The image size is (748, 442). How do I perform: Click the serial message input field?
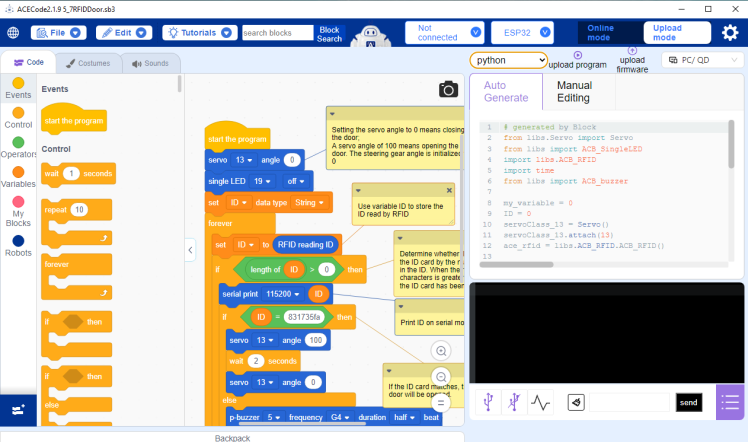629,402
